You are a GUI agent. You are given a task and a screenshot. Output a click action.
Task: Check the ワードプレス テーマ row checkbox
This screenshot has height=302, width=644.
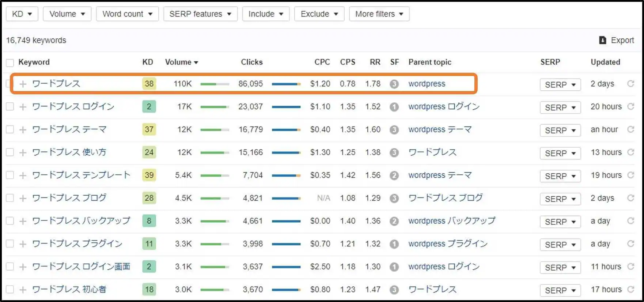click(x=10, y=129)
